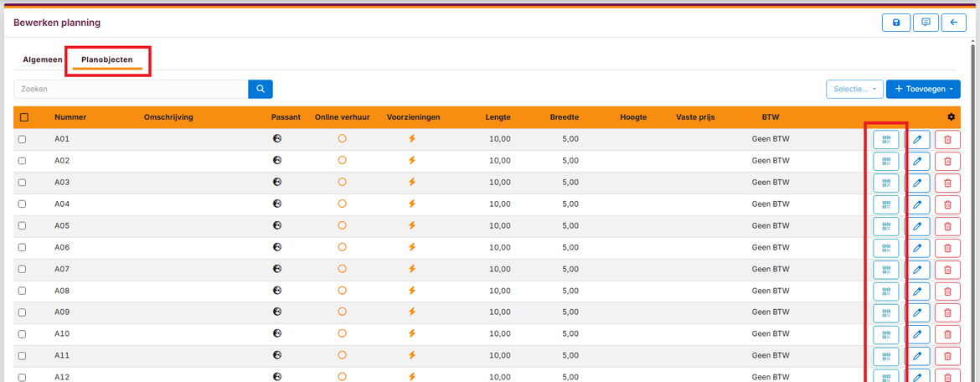
Task: Click the Zoeken search input field
Action: [131, 89]
